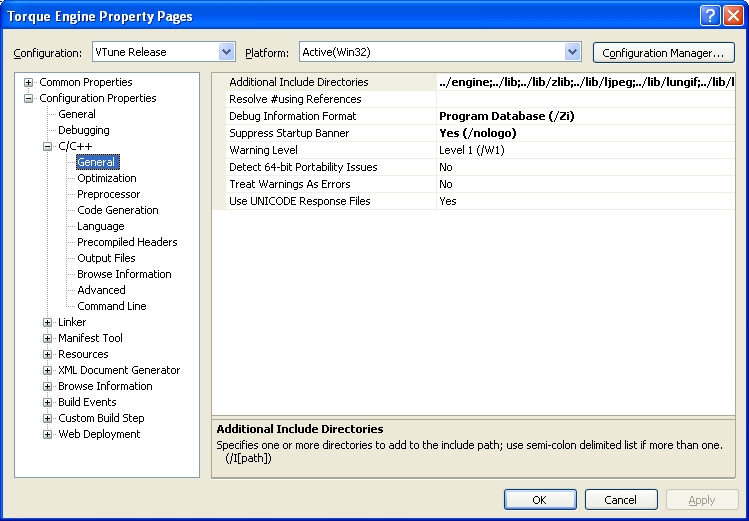Expand the Build Events node
The image size is (749, 521).
48,402
